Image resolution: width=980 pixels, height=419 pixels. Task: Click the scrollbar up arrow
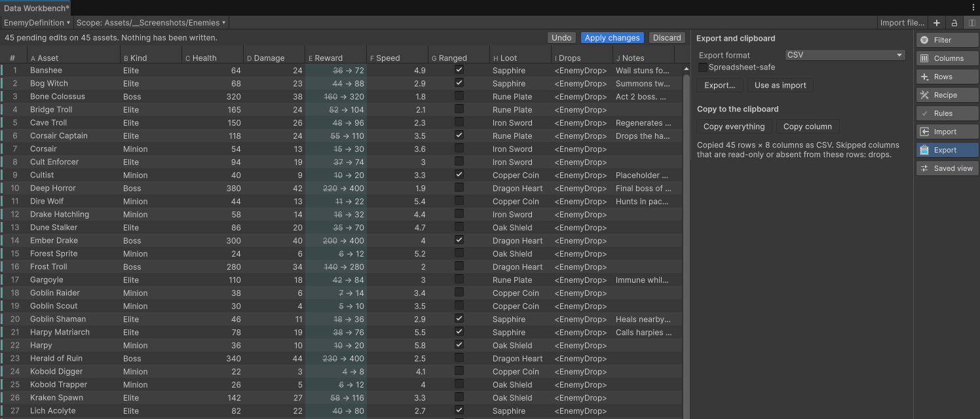(686, 68)
